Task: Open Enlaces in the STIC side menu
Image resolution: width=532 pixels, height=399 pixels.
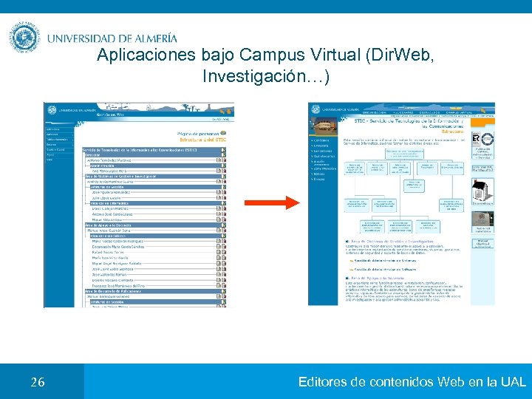Action: tap(318, 179)
